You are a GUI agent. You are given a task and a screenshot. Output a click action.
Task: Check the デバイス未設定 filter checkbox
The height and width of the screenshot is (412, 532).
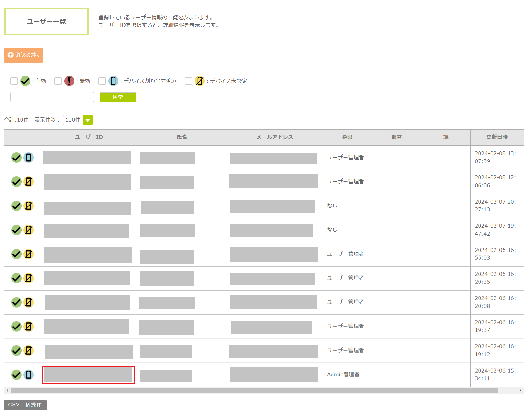pyautogui.click(x=188, y=81)
